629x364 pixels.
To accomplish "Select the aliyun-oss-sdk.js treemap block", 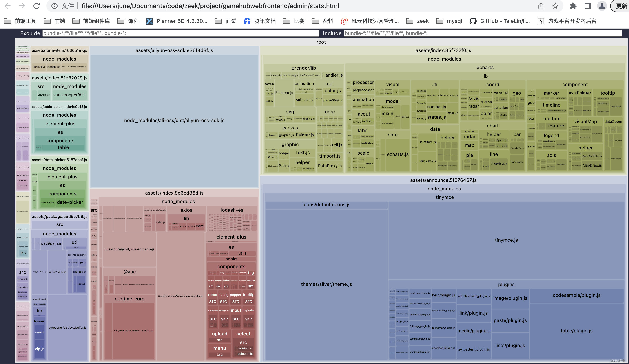I will pyautogui.click(x=174, y=121).
